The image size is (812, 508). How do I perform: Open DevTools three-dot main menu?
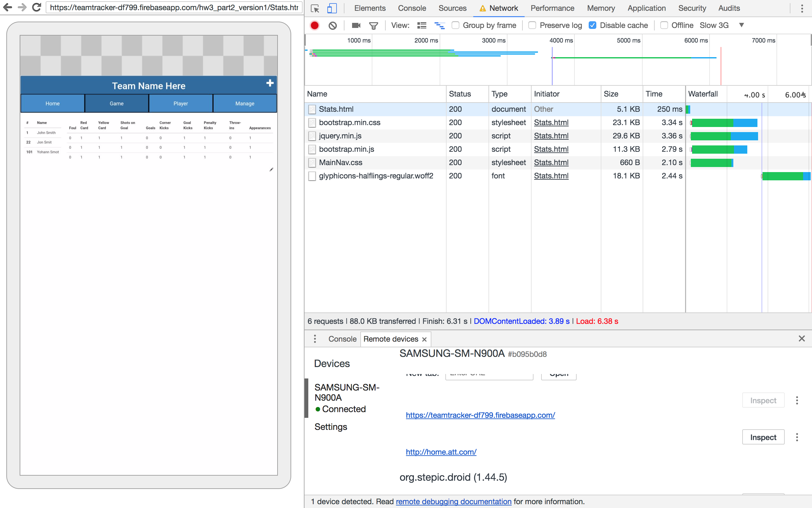[802, 8]
